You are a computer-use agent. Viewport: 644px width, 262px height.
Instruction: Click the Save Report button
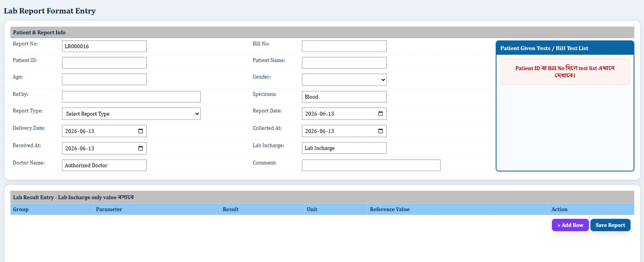point(610,225)
